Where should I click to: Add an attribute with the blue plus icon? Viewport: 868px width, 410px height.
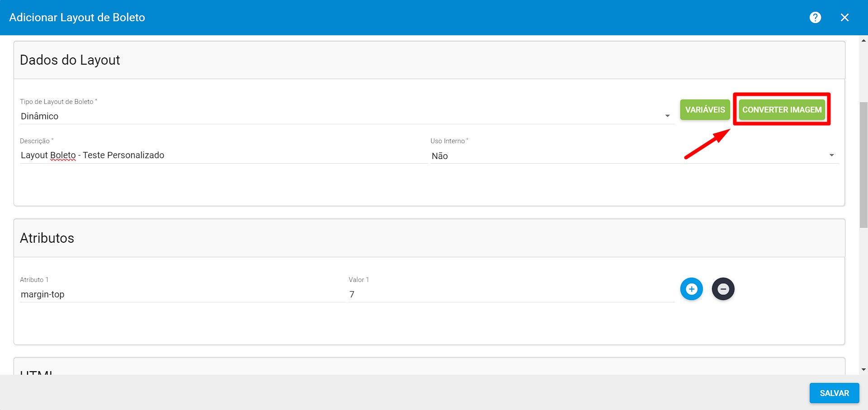pos(692,289)
